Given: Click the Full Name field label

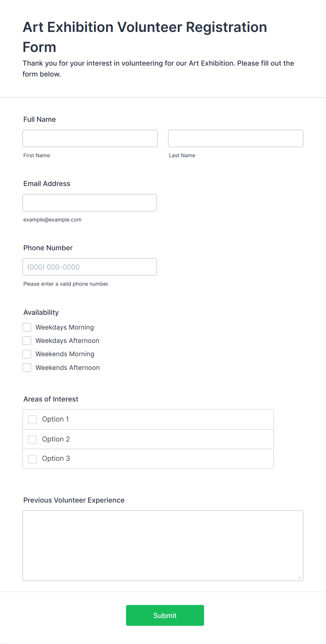Looking at the screenshot, I should click(40, 119).
